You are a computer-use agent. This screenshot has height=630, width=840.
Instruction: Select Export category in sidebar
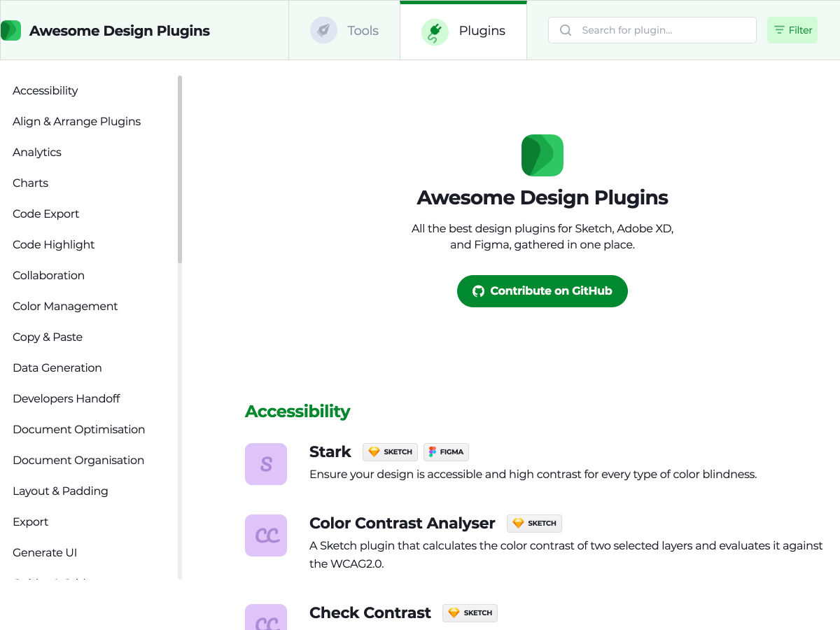click(31, 522)
